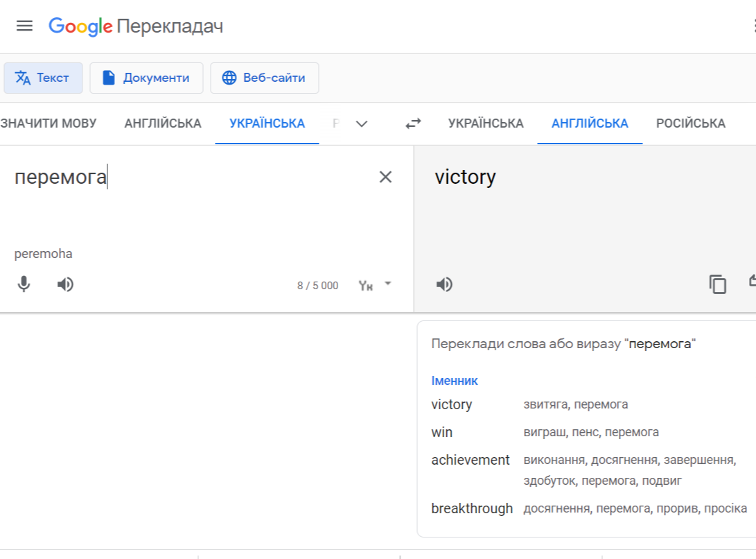
Task: Select "breakthrough" from the alternate translations
Action: (471, 508)
